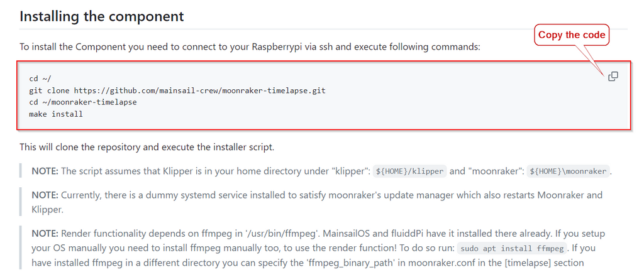The image size is (644, 277).
Task: Click the "sudo apt install ffmpeg" inline code
Action: 512,248
